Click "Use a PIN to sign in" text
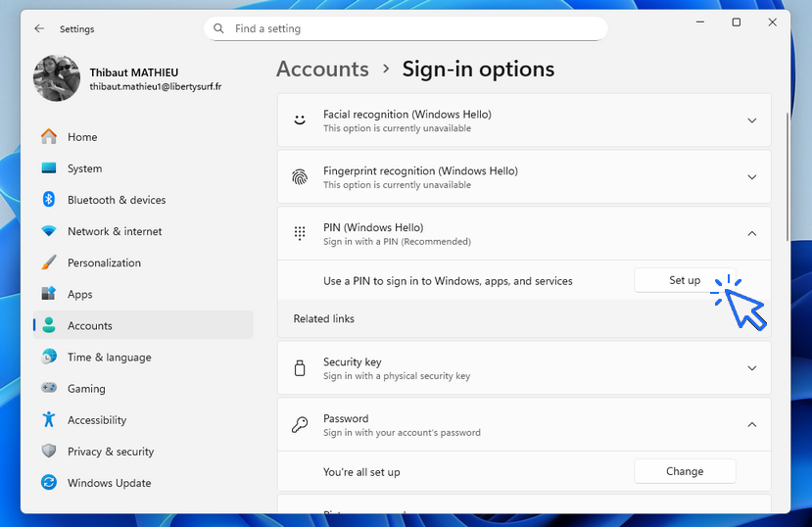This screenshot has width=812, height=527. 448,281
